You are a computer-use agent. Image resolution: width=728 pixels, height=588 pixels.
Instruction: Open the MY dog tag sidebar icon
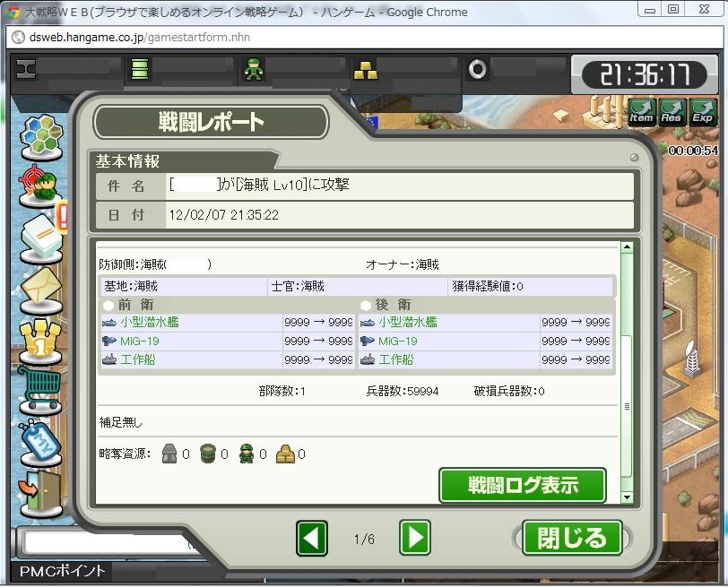tap(41, 443)
